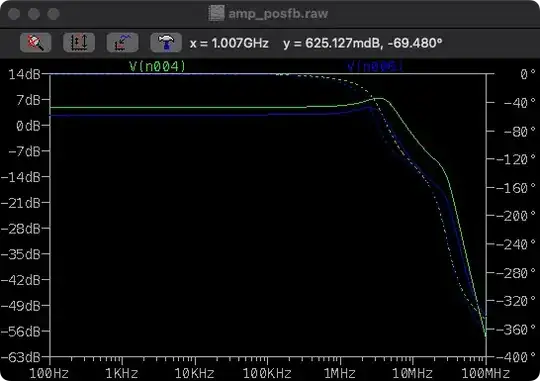Click the zoom back magnifier icon
The width and height of the screenshot is (540, 381).
pyautogui.click(x=35, y=43)
